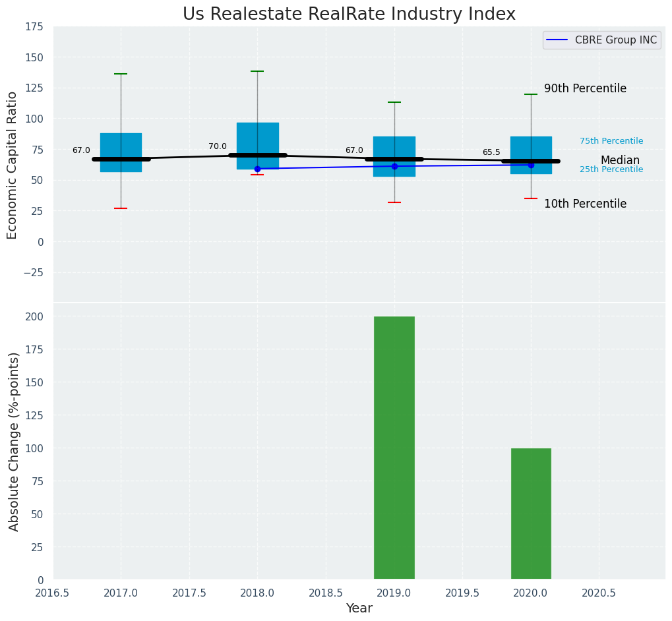Click the Year x-axis label
The height and width of the screenshot is (621, 672).
coord(359,608)
